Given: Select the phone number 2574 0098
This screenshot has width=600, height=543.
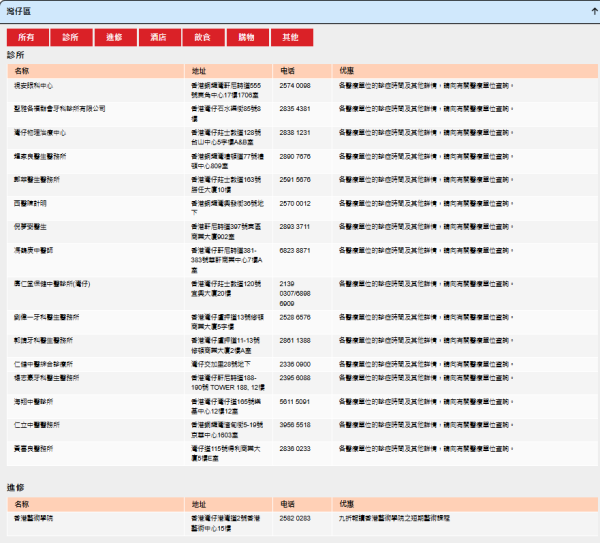Looking at the screenshot, I should click(x=294, y=86).
